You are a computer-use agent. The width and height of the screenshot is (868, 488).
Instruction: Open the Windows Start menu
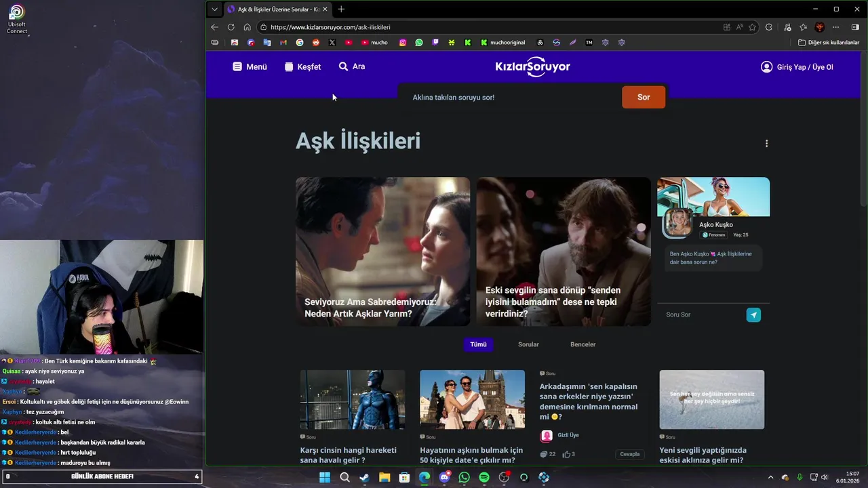(x=325, y=477)
